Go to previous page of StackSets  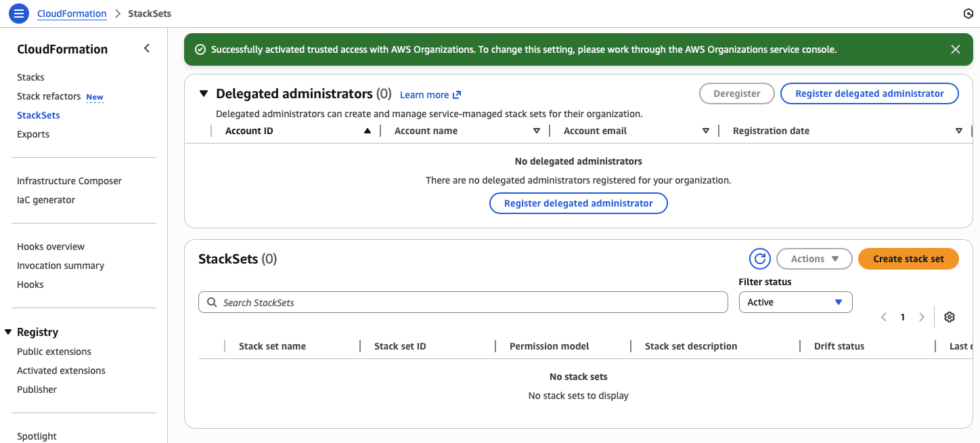pos(883,317)
